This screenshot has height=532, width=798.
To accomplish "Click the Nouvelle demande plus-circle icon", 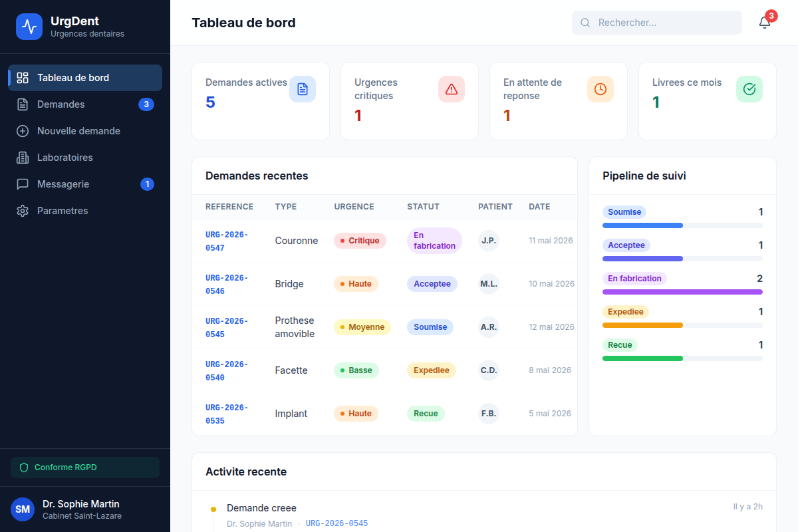I will (23, 131).
